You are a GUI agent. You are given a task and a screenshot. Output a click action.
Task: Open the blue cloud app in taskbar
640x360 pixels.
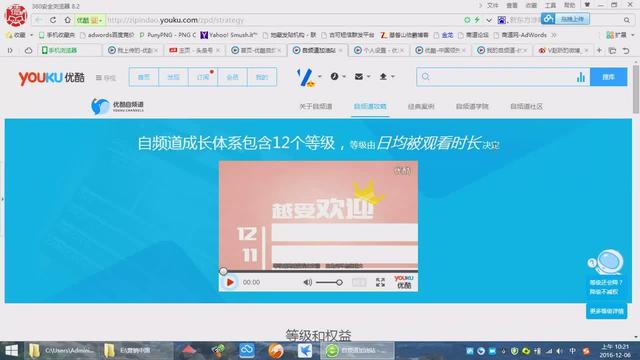tap(247, 350)
